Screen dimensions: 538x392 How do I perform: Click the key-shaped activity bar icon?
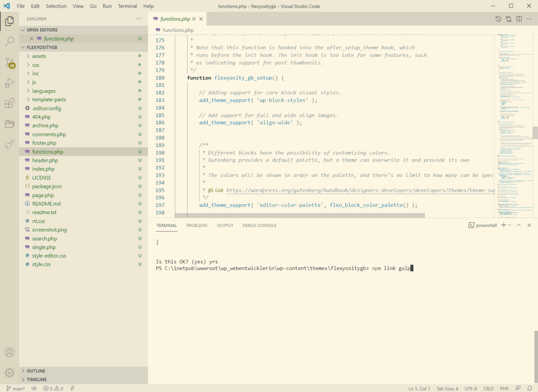9,144
